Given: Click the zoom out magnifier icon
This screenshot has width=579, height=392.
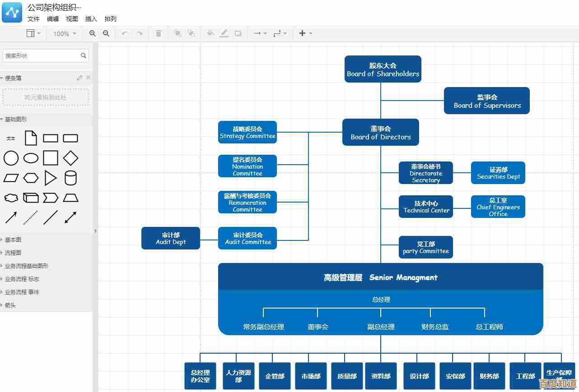Looking at the screenshot, I should click(106, 33).
